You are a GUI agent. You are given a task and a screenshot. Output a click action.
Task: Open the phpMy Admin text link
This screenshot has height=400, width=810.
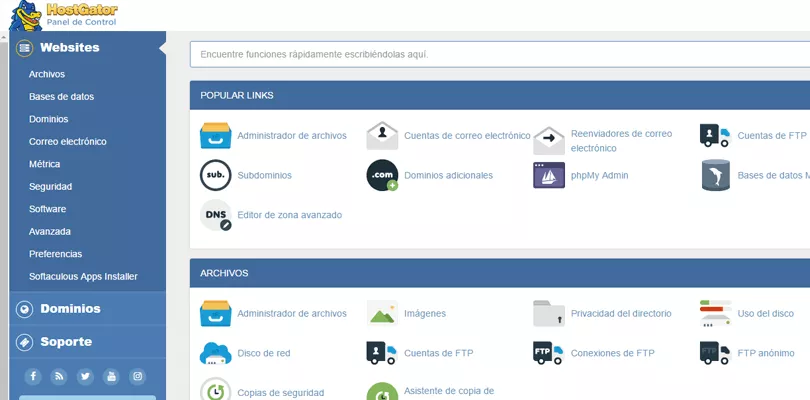(600, 175)
